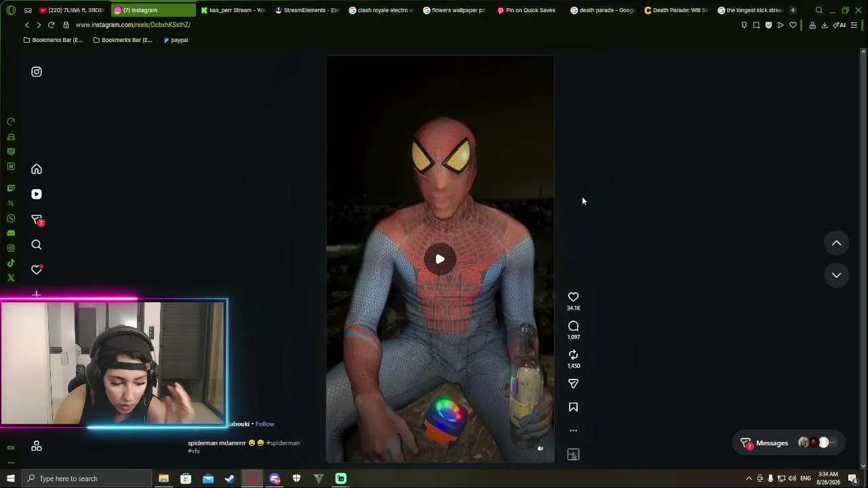Open the Instagram logo home link
The width and height of the screenshot is (868, 488).
point(37,72)
